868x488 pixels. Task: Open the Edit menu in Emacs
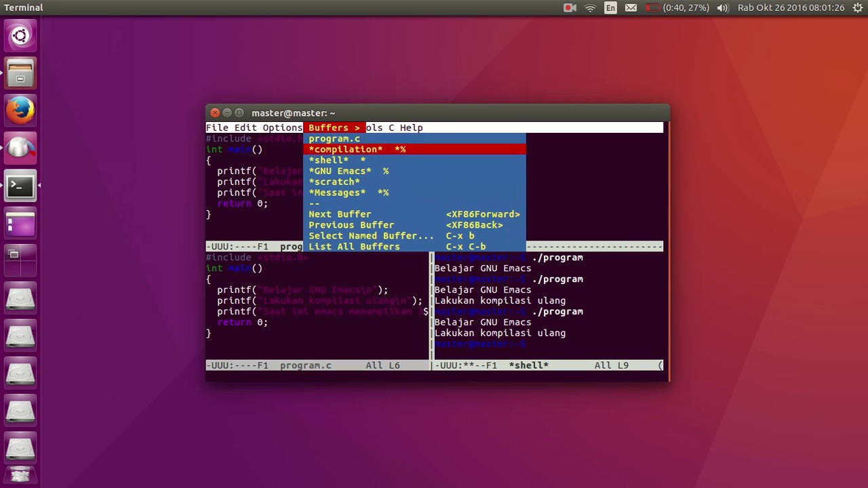click(245, 127)
